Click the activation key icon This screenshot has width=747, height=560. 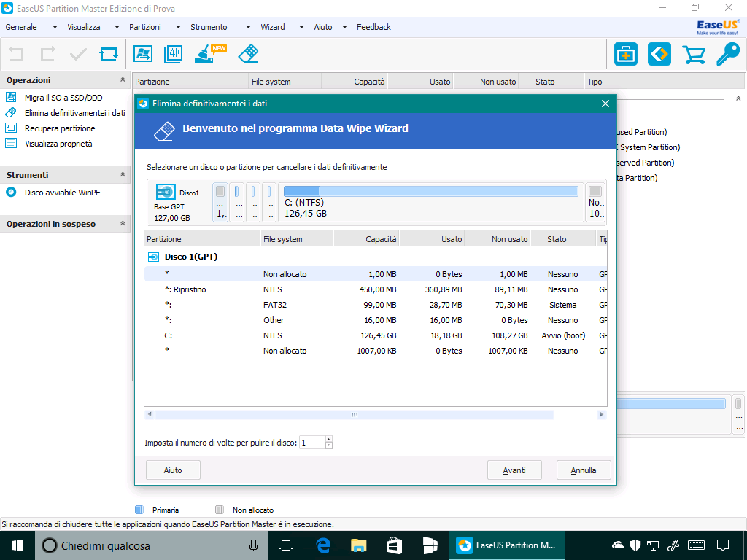coord(729,54)
